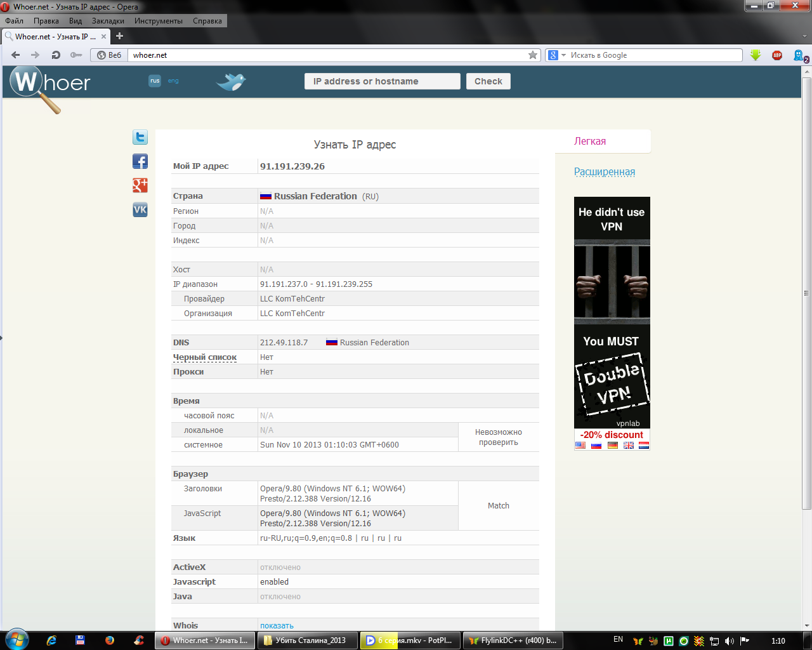
Task: Launch Firefox from the taskbar
Action: tap(109, 640)
